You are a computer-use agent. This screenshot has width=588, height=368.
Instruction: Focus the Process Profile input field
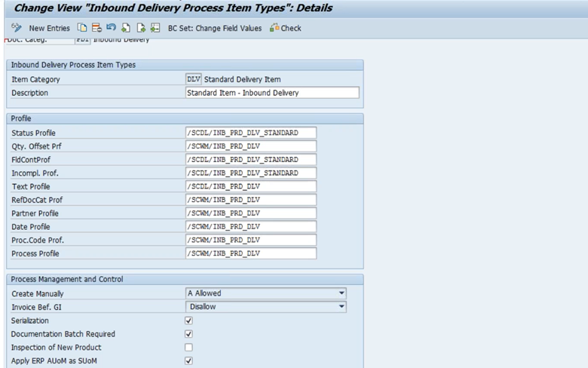coord(250,253)
